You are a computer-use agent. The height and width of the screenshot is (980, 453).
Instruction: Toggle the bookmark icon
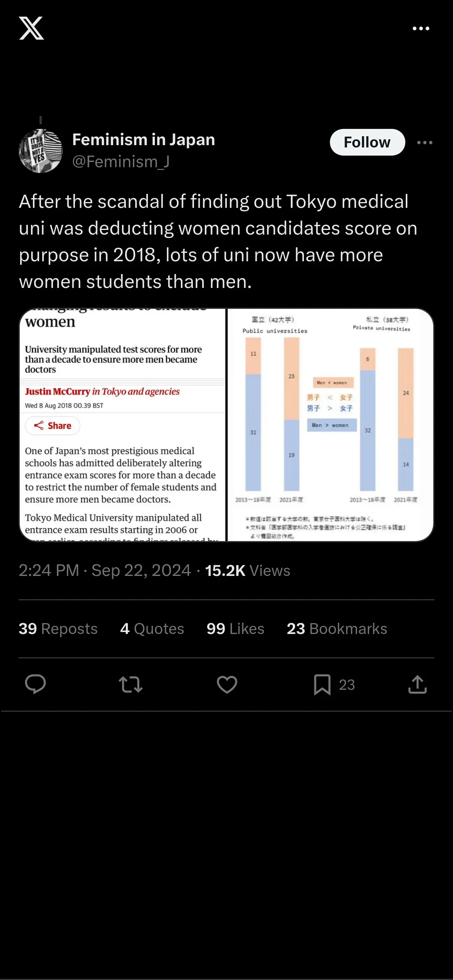pos(322,684)
